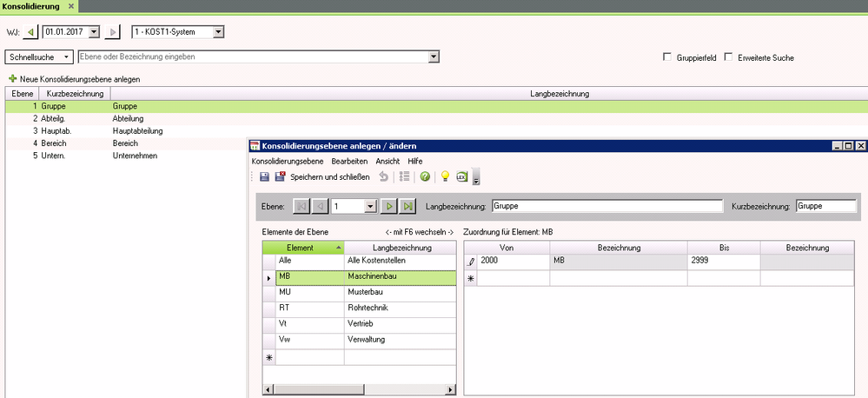Close the Konsolidierung tab

point(71,6)
